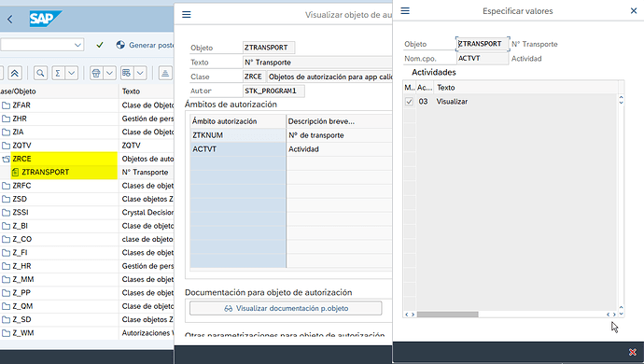Click the Clase field ZRCE
Image resolution: width=644 pixels, height=364 pixels.
pos(254,77)
